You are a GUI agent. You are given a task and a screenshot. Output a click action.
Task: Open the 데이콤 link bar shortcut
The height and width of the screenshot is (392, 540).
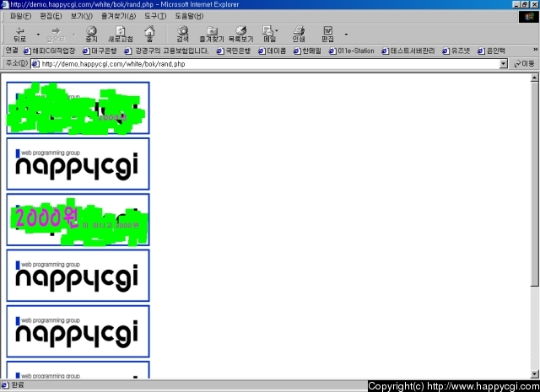[272, 51]
